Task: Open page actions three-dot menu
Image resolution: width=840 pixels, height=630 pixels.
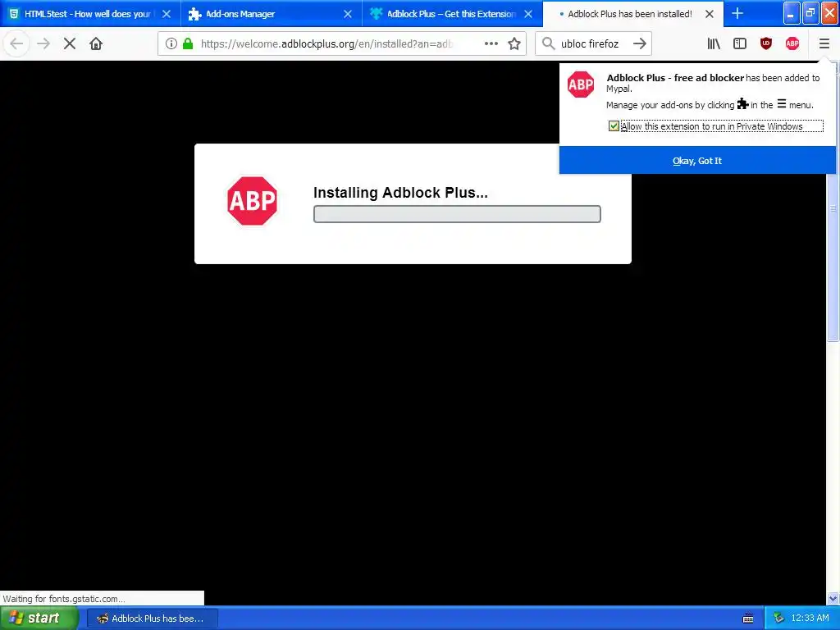Action: [x=491, y=43]
